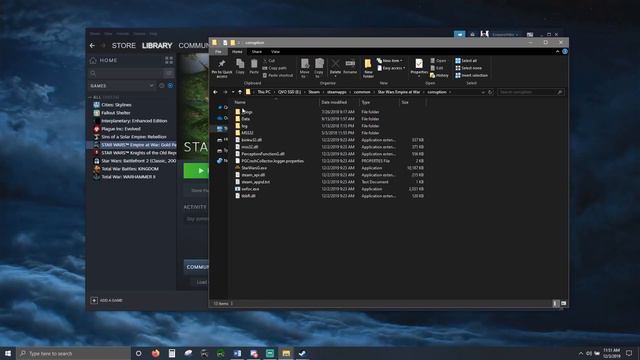Viewport: 640px width, 360px height.
Task: Click Edit in the ribbon Open group
Action: (437, 68)
